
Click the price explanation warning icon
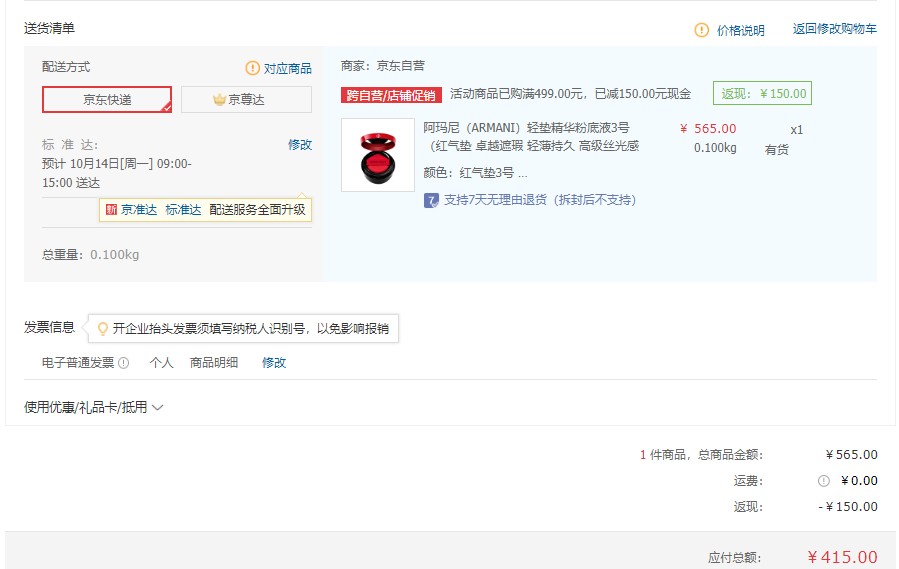point(701,30)
